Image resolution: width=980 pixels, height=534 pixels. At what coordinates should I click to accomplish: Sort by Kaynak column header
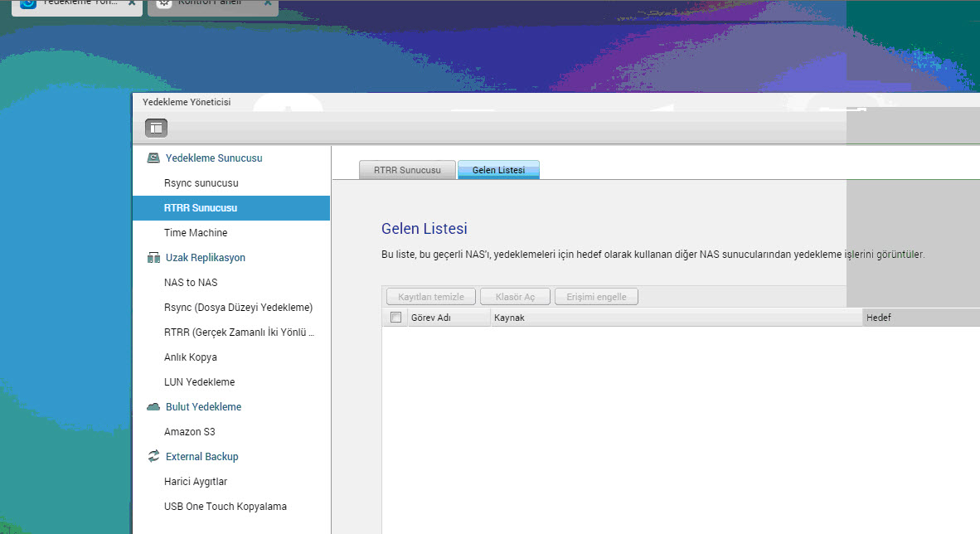pos(677,318)
